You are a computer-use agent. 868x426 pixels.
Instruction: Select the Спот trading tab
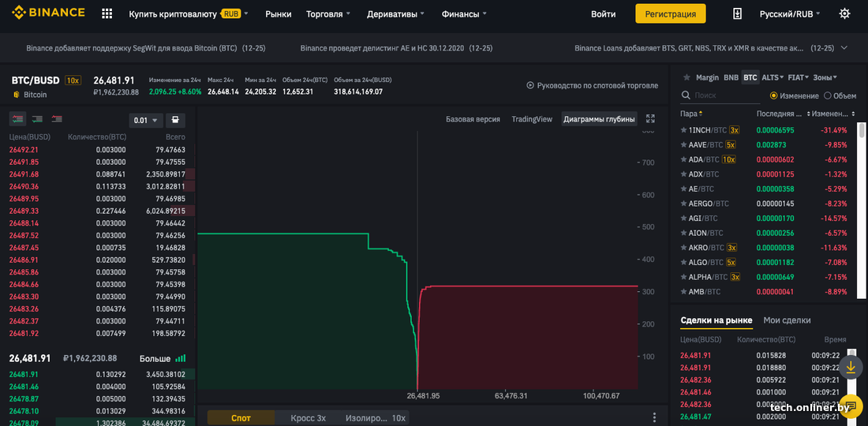(x=241, y=417)
